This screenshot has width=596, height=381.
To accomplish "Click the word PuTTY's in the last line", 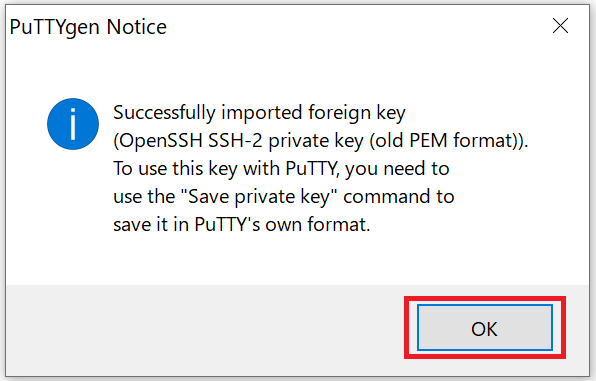I will (227, 224).
